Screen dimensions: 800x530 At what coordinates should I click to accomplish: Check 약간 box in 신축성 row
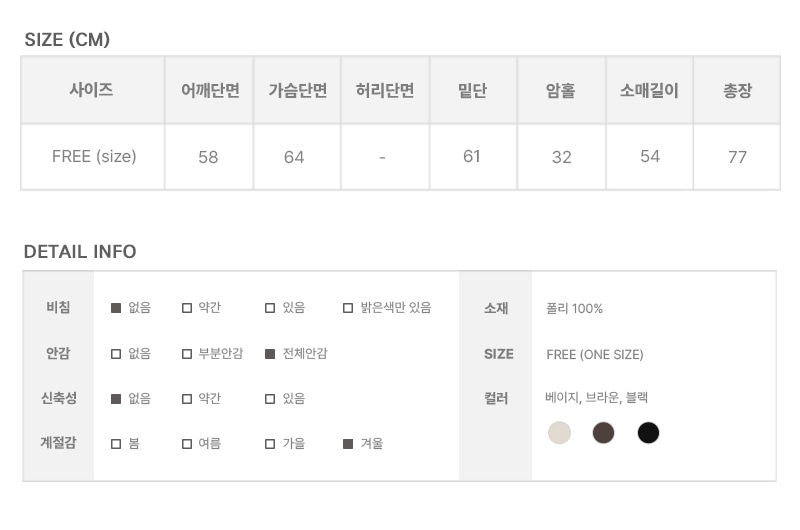(187, 398)
